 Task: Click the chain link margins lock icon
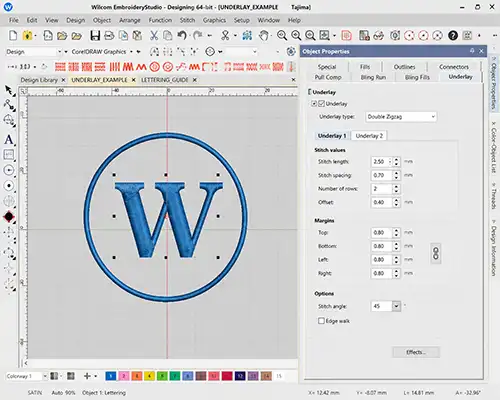click(436, 253)
